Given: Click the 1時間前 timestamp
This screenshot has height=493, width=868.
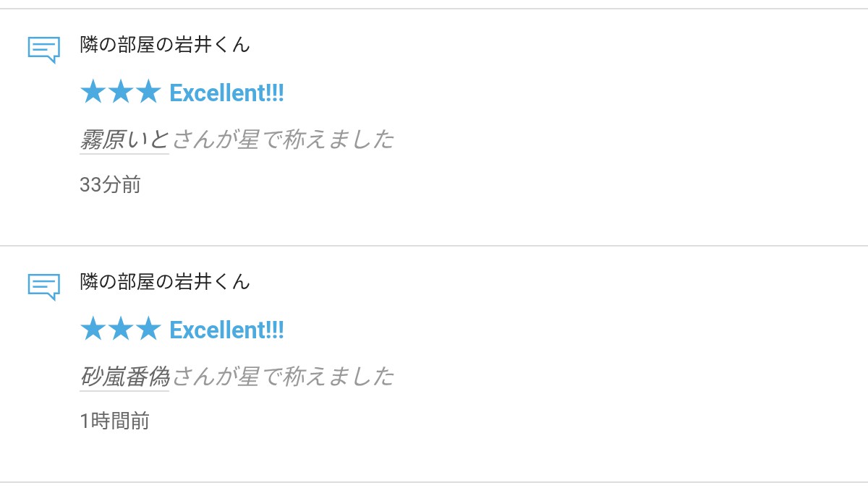Looking at the screenshot, I should click(x=114, y=421).
